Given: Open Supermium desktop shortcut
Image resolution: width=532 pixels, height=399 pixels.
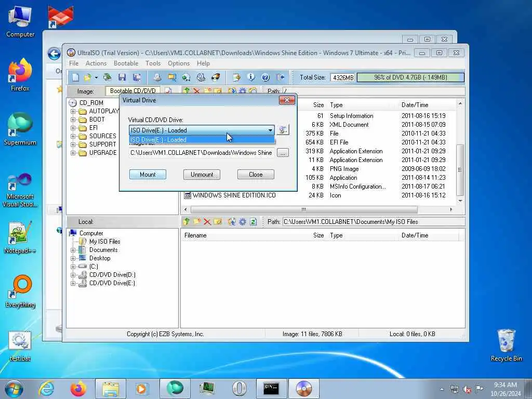Looking at the screenshot, I should 20,129.
